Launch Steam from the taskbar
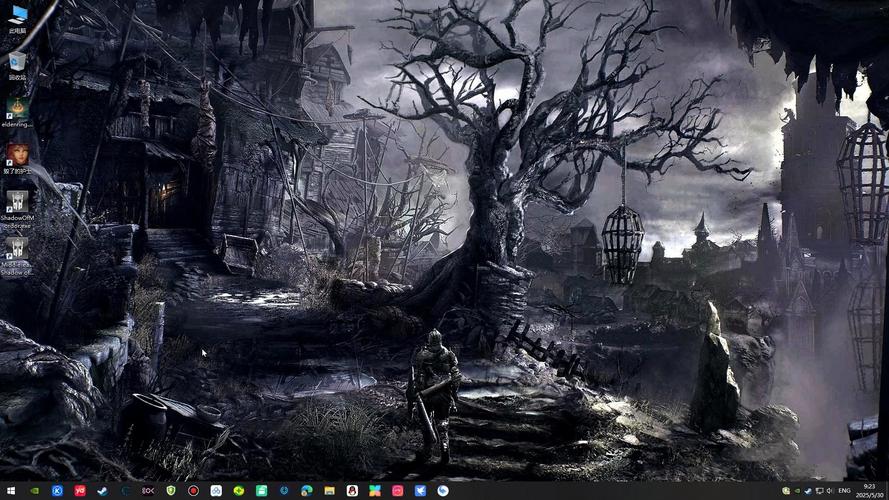Image resolution: width=889 pixels, height=500 pixels. tap(103, 490)
